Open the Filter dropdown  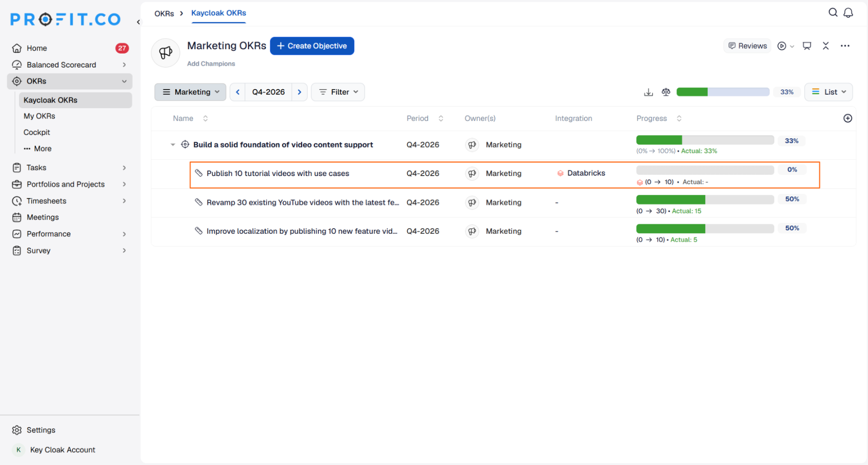click(338, 92)
